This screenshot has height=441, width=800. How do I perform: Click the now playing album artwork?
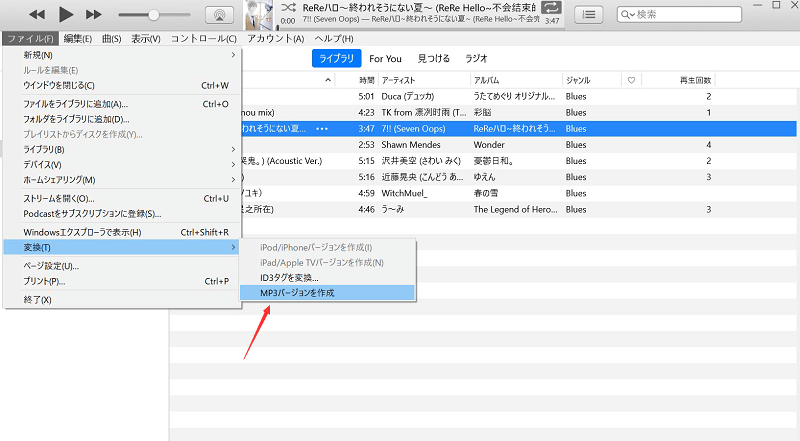click(x=259, y=15)
